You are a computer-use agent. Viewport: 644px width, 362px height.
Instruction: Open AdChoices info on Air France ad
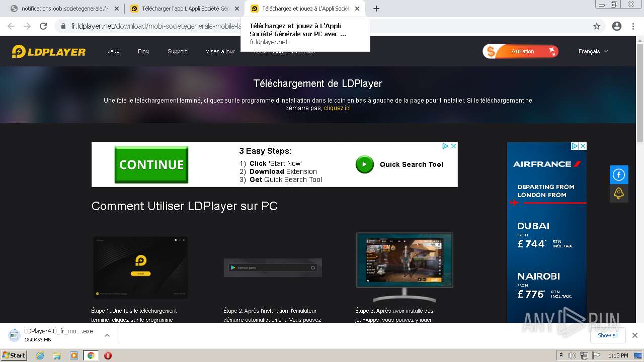pos(575,146)
